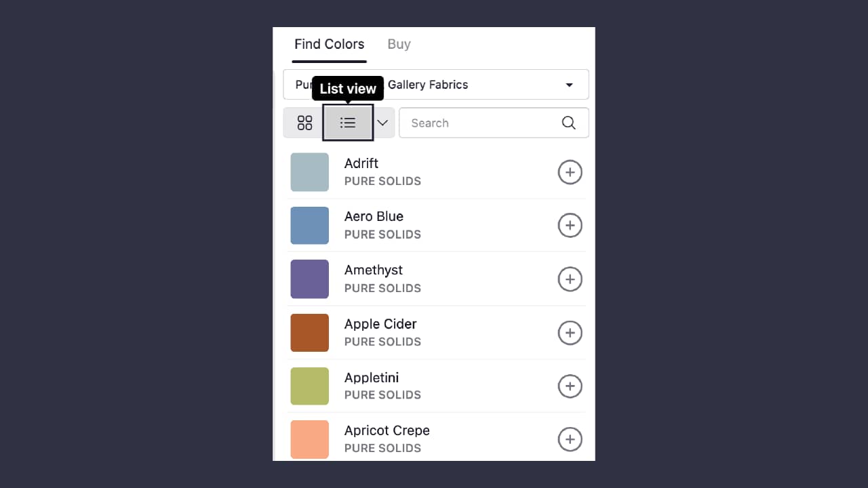This screenshot has width=868, height=488.
Task: Choose the Apple Cider swatch
Action: coord(310,333)
